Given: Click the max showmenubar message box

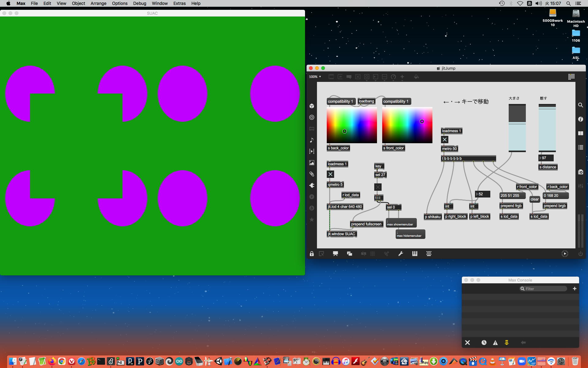Looking at the screenshot, I should point(401,223).
